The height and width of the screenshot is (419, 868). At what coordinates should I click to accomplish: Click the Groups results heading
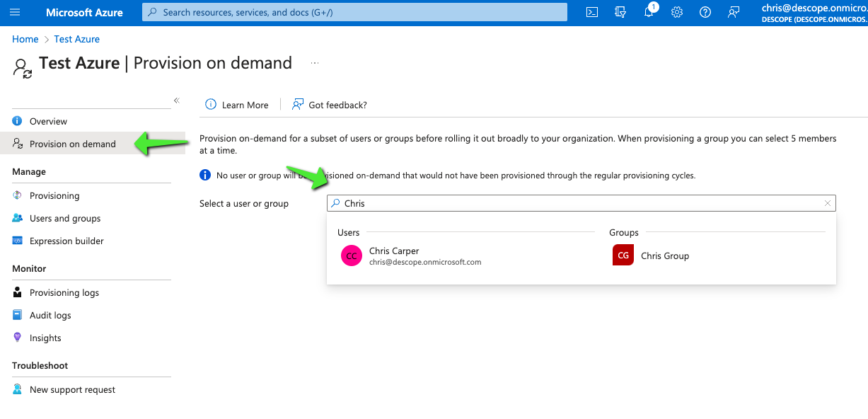[x=624, y=232]
